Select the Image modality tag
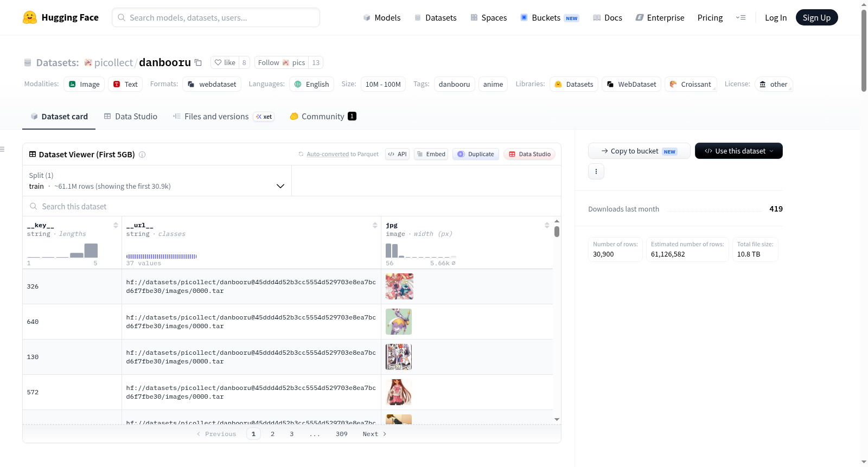 [x=84, y=84]
